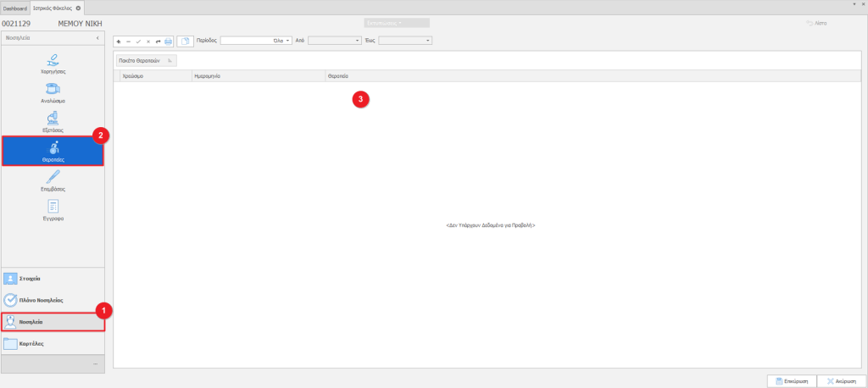Open the Επεμβάσεις scalpel icon

(x=53, y=180)
